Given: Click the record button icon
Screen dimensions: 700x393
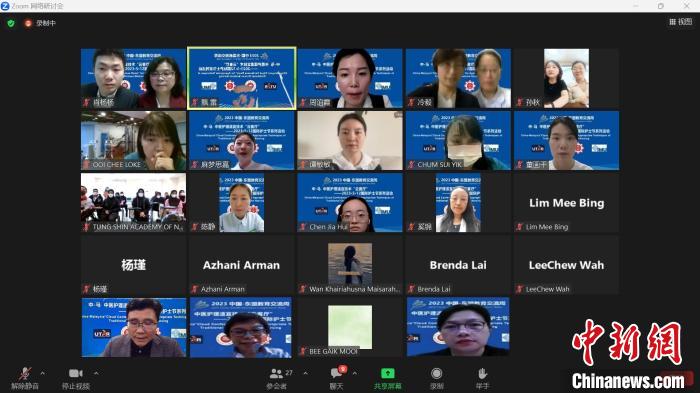Looking at the screenshot, I should [437, 373].
